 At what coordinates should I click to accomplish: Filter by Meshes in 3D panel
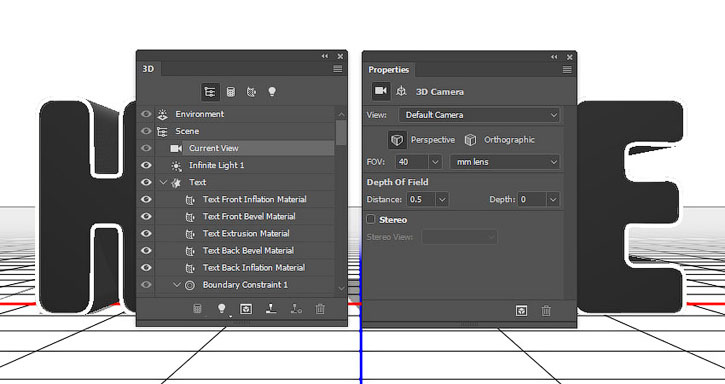pyautogui.click(x=231, y=92)
